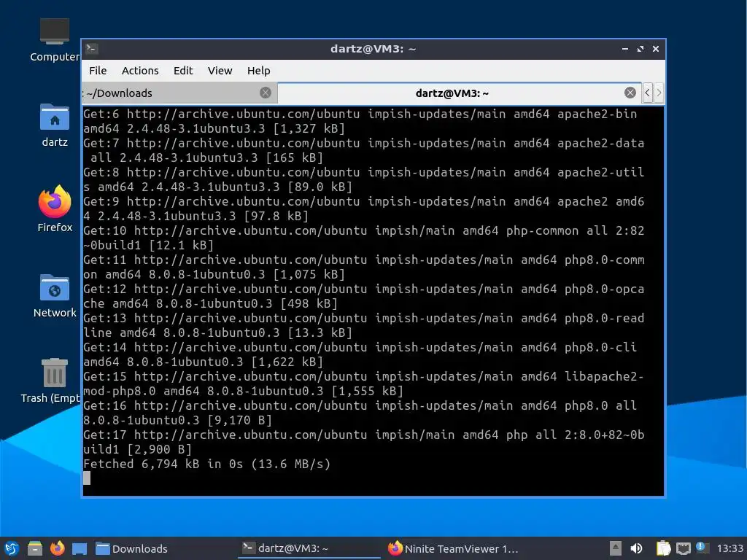Open the File menu in terminal
747x560 pixels.
[98, 71]
